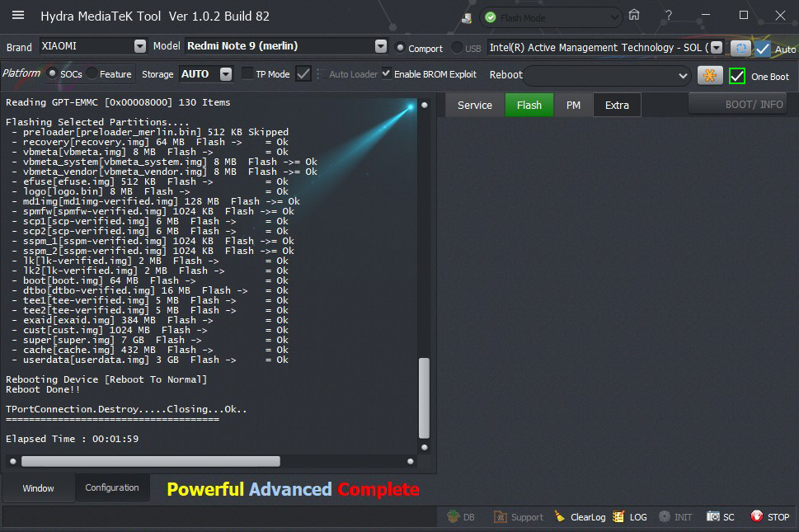
Task: Click the scroll-right dot below the log
Action: (x=410, y=462)
